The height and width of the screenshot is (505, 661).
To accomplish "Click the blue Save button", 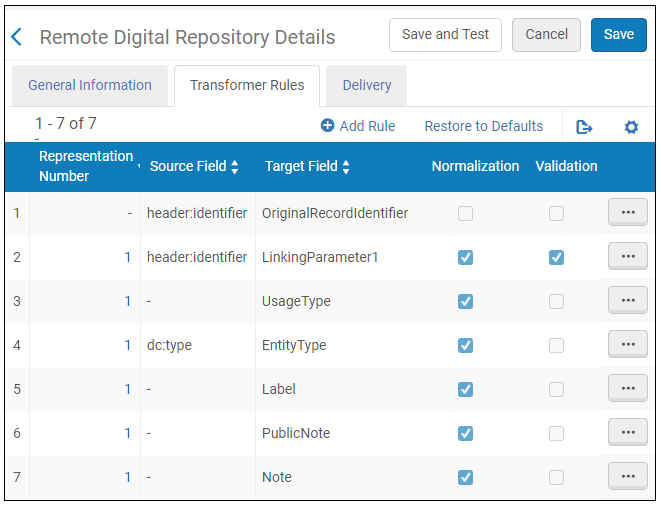I will [x=618, y=35].
